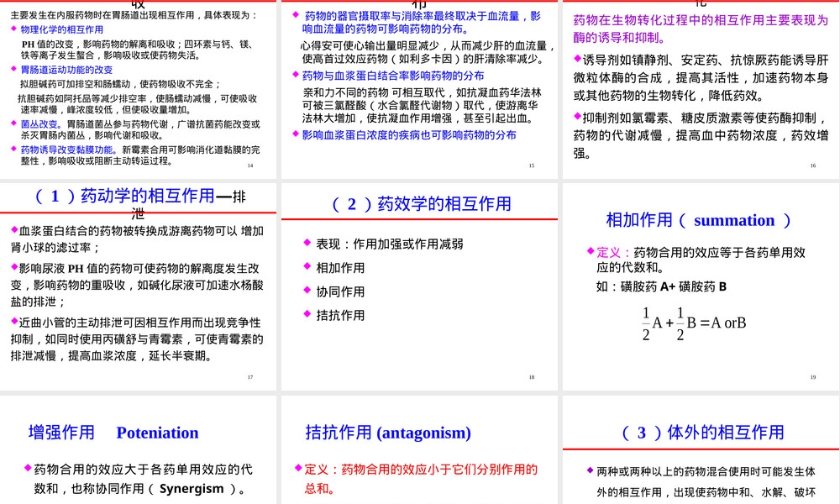Click the title （2）药效学的相互作用
Screen dimensions: 840x504
(421, 204)
